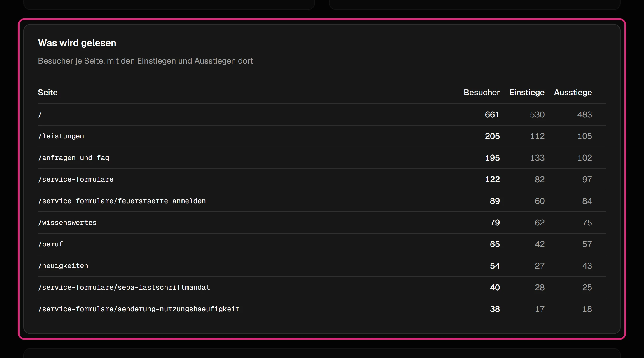644x358 pixels.
Task: Click the subtitle "Besucher je Seite" description
Action: tap(145, 61)
